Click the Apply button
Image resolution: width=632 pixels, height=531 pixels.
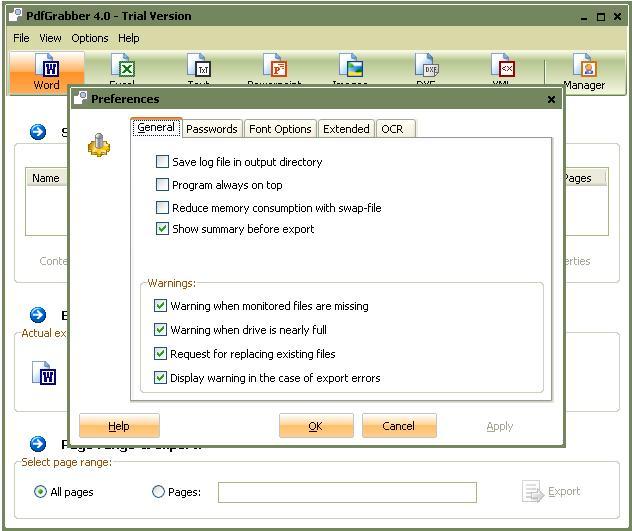(x=500, y=426)
